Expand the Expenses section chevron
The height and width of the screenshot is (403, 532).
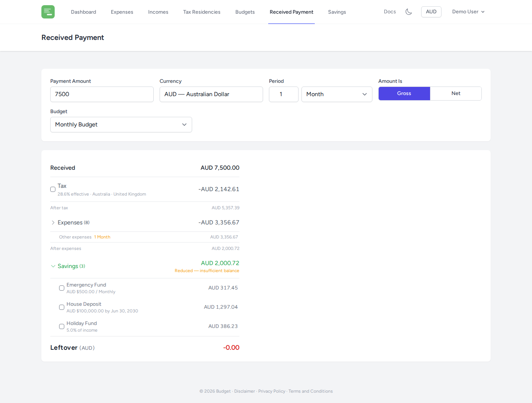coord(53,223)
